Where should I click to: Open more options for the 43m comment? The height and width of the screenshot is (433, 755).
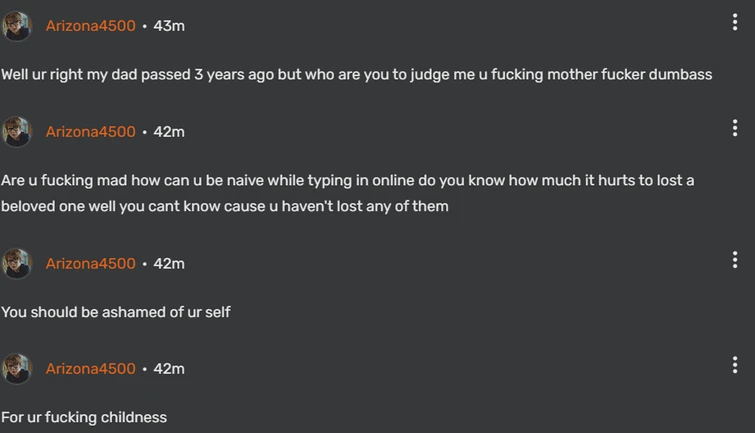click(x=735, y=22)
